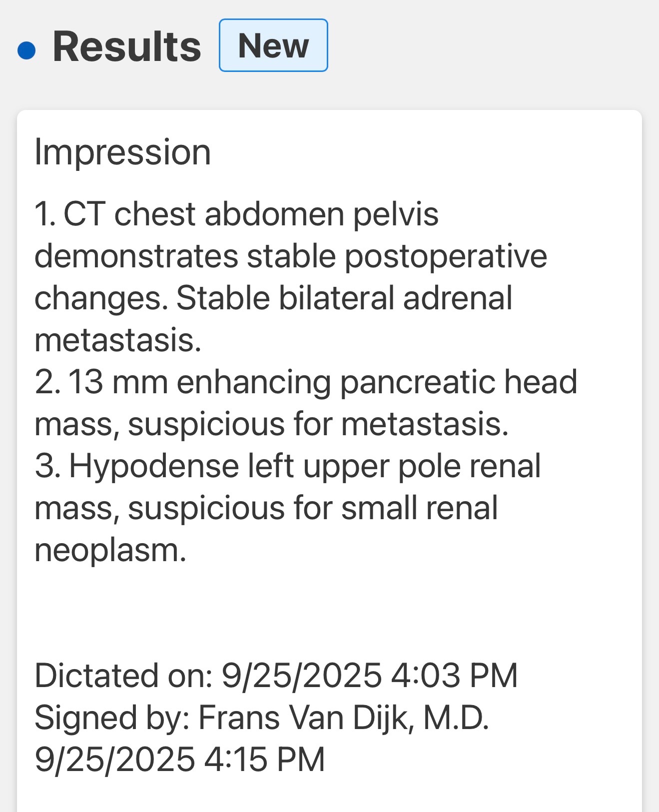Click "metastasis." ending the first finding

118,340
